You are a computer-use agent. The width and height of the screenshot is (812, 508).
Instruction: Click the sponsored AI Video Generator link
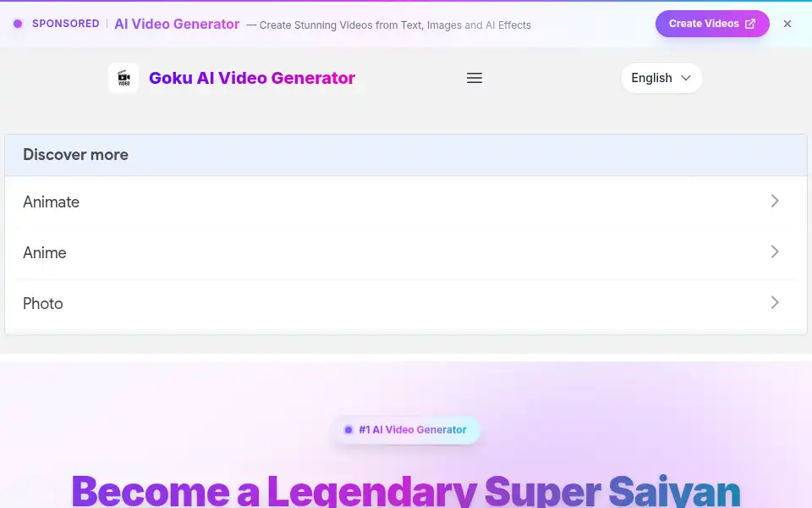point(177,24)
